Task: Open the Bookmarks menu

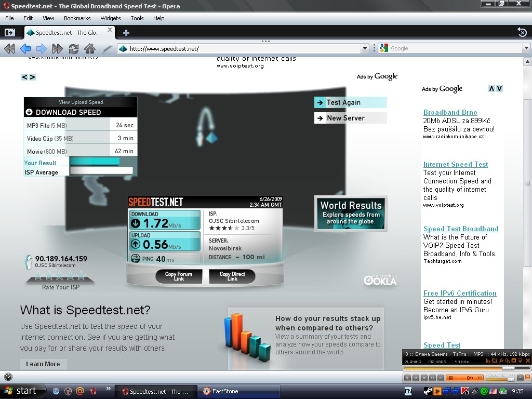Action: point(77,18)
